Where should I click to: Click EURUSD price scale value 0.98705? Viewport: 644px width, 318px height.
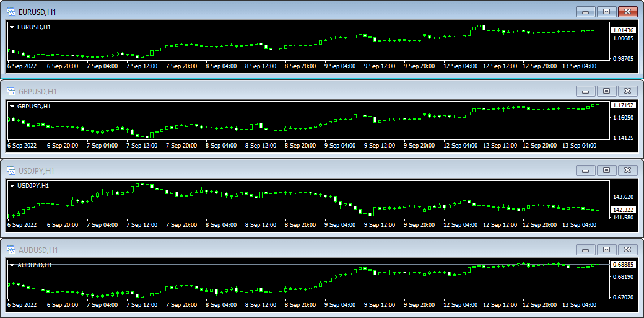pyautogui.click(x=623, y=59)
